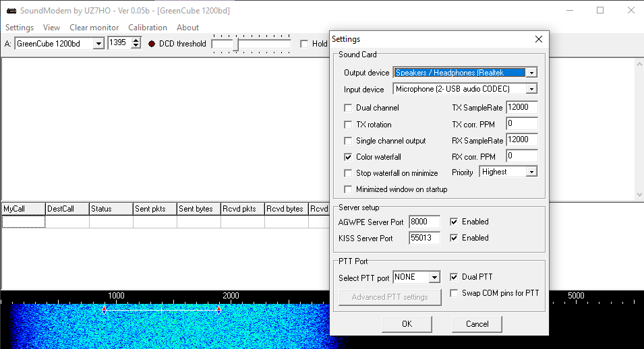Viewport: 644px width, 349px height.
Task: Click the DCD threshold slider handle
Action: click(x=236, y=44)
